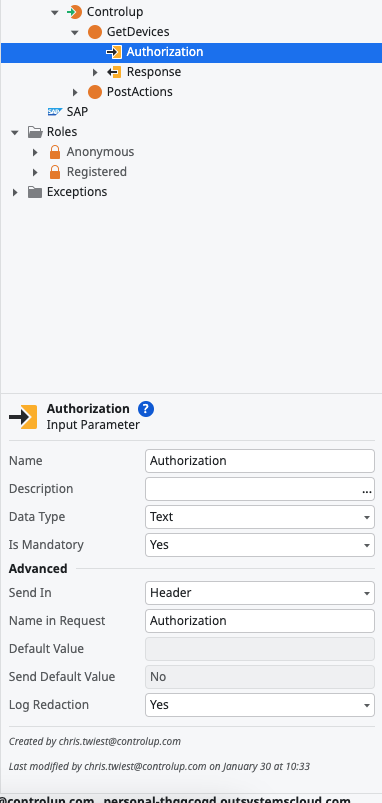Click the Name input field
The image size is (382, 803).
pos(260,461)
